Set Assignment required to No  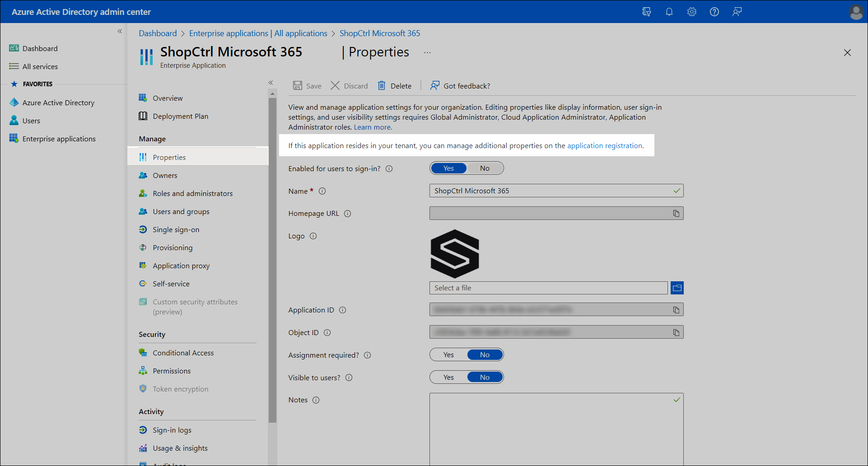[x=485, y=355]
